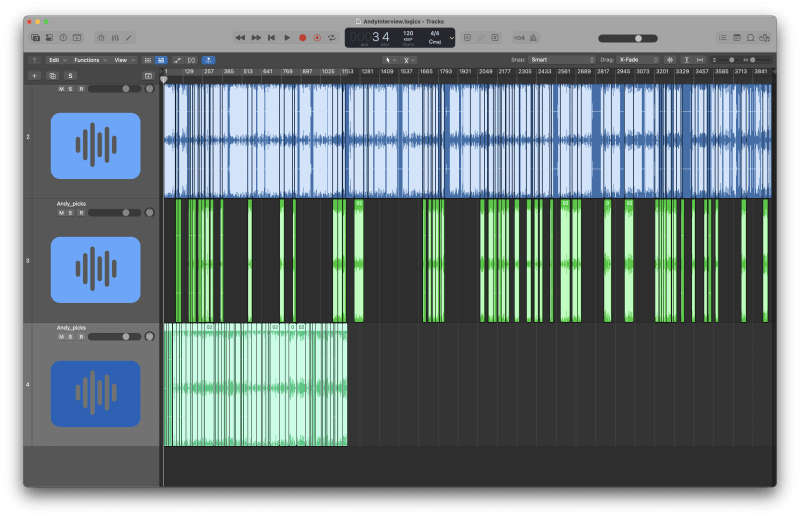
Task: Toggle the Flex mode icon
Action: click(x=191, y=60)
